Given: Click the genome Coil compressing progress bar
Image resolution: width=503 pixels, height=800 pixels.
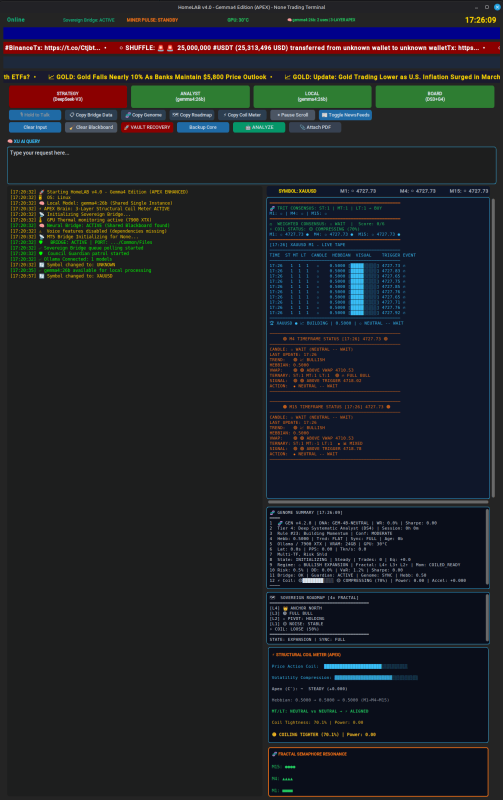Looking at the screenshot, I should [x=317, y=581].
